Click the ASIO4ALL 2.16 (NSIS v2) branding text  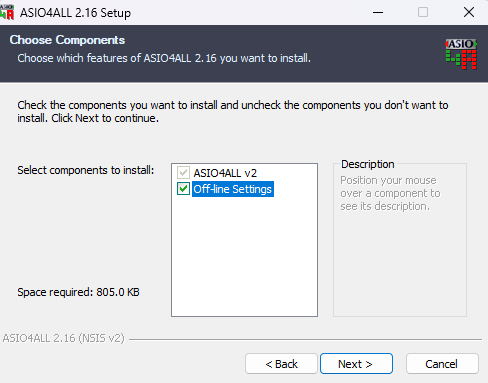coord(63,338)
